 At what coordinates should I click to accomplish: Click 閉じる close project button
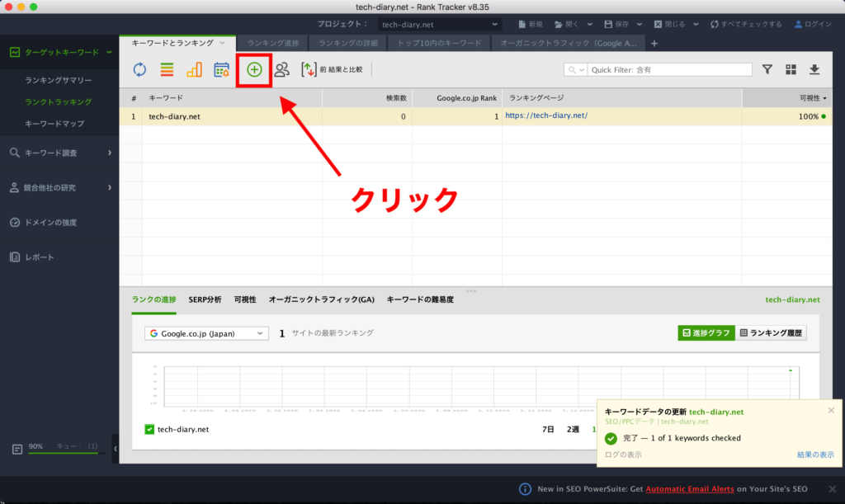coord(670,24)
